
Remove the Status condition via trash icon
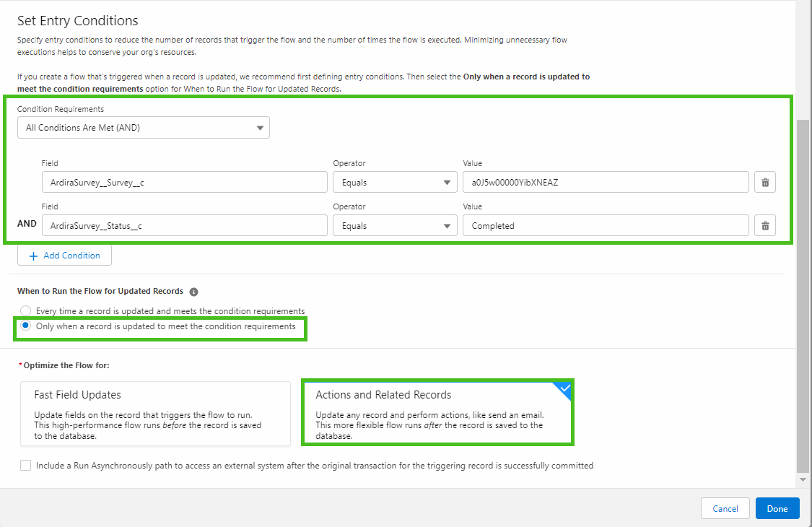[764, 225]
